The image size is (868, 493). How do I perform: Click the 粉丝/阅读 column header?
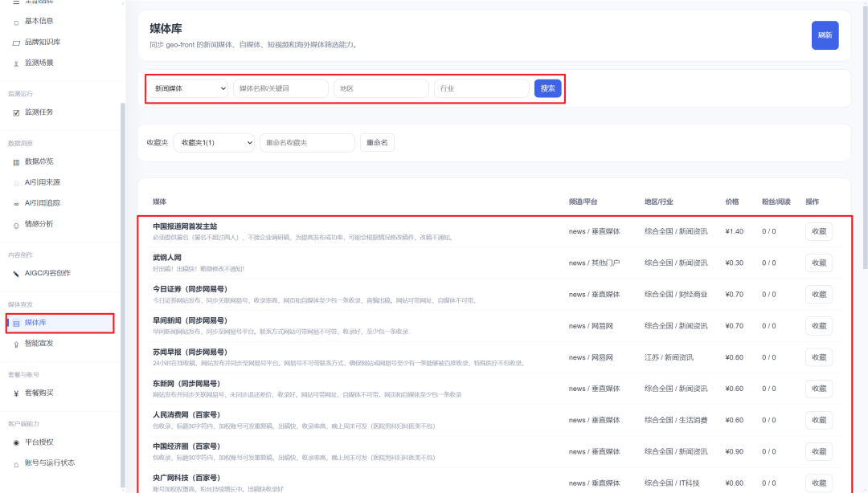pos(776,202)
